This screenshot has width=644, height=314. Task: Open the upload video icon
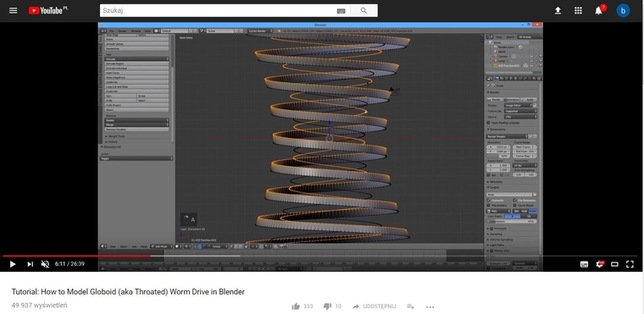(558, 11)
